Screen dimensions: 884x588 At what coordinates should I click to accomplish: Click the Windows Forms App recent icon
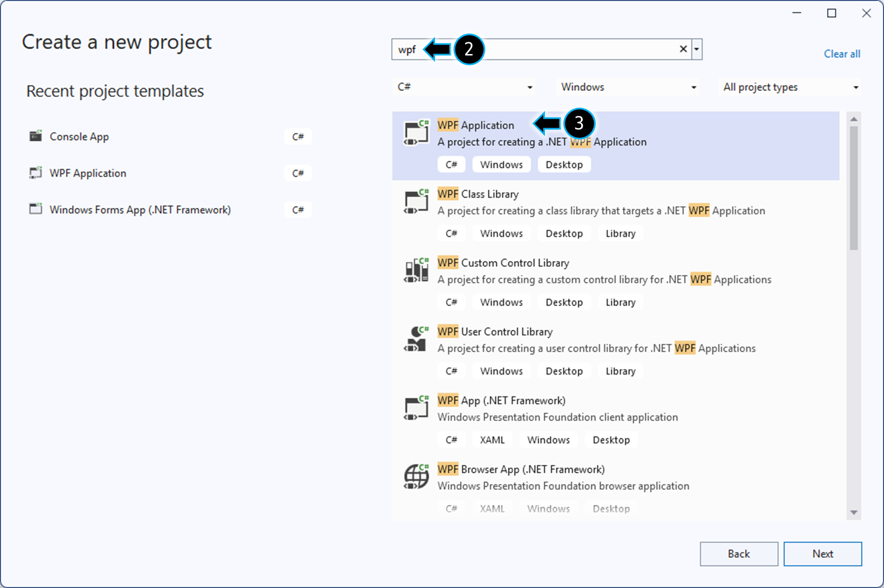[x=36, y=209]
